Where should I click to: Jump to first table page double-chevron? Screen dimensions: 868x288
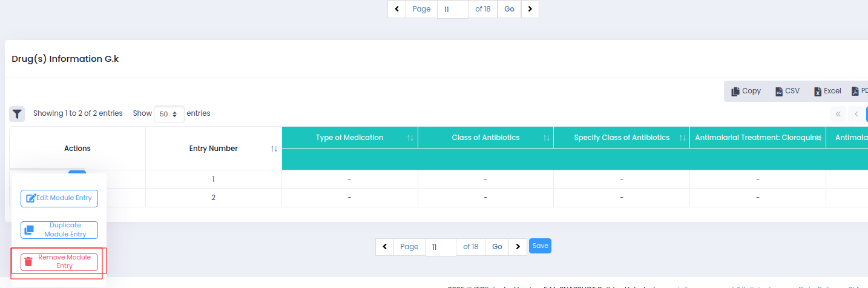[x=838, y=113]
